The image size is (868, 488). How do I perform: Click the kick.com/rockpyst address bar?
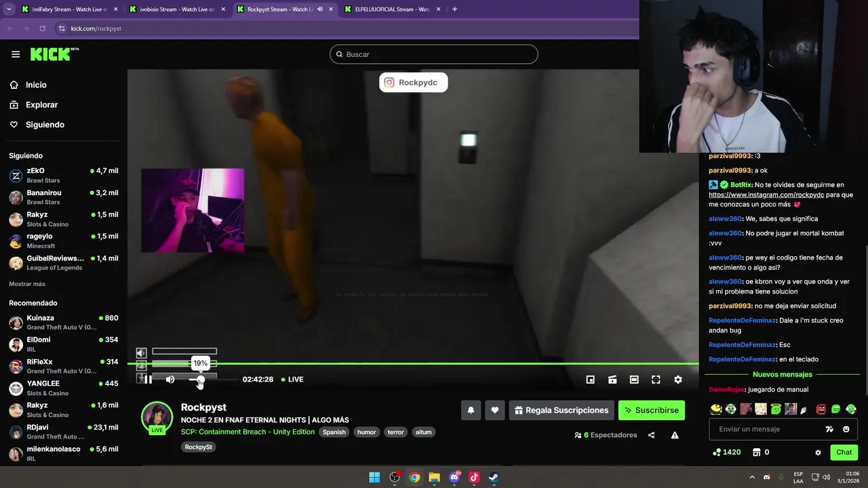pyautogui.click(x=96, y=28)
